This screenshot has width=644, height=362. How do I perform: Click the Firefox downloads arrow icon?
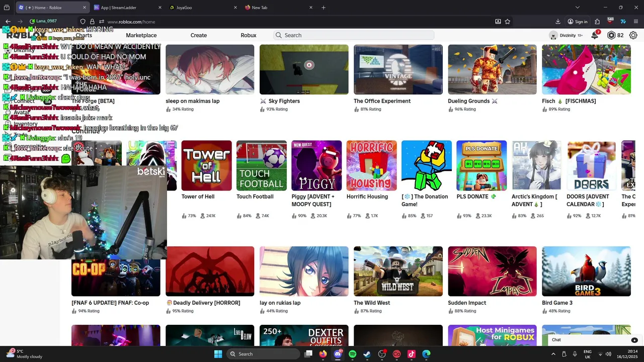558,22
